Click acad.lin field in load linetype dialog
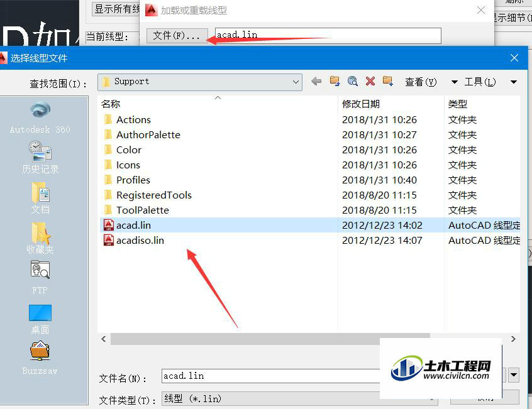Screen dimensions: 532x409 [328, 35]
